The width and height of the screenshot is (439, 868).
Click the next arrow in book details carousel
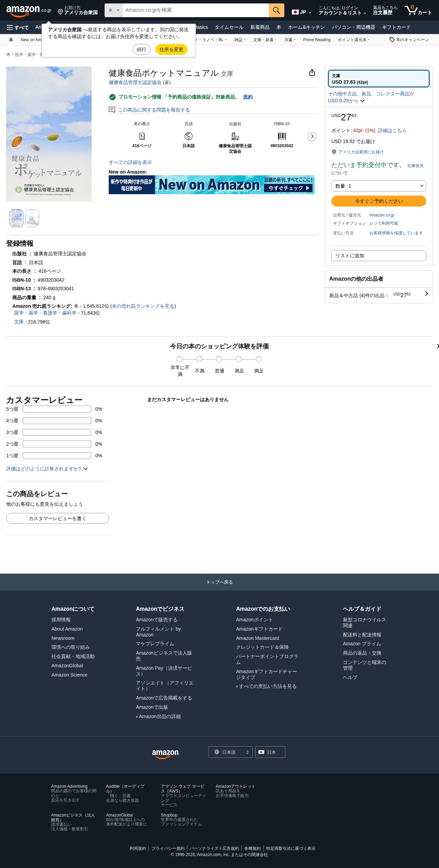pyautogui.click(x=312, y=137)
